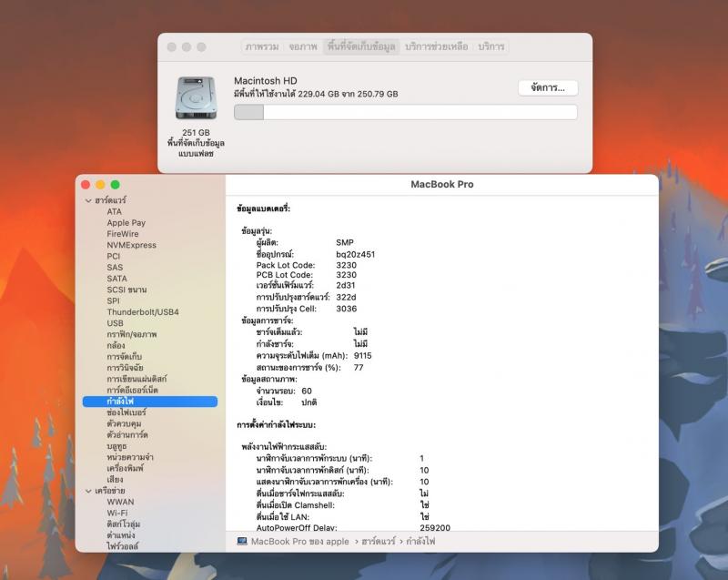Select SATA in the sidebar
The height and width of the screenshot is (580, 728).
[116, 279]
